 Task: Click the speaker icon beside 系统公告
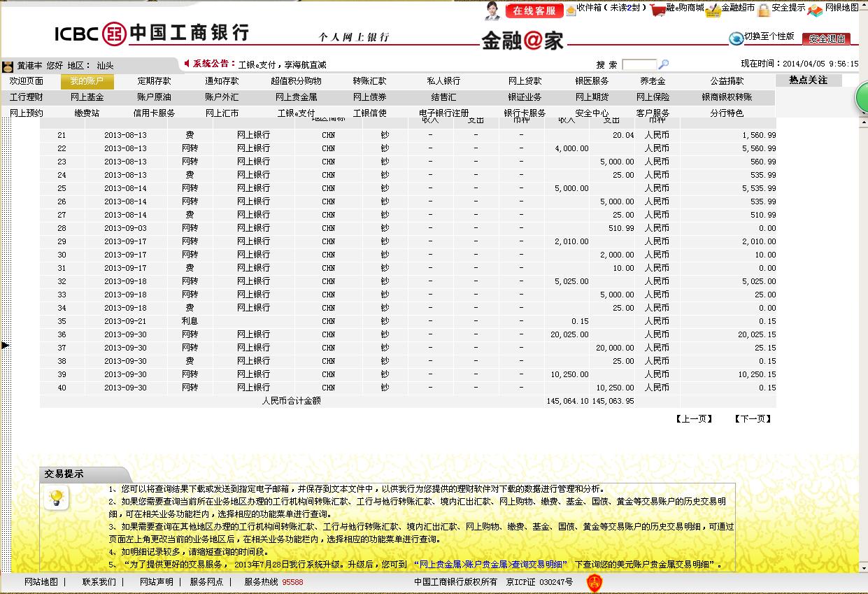187,64
